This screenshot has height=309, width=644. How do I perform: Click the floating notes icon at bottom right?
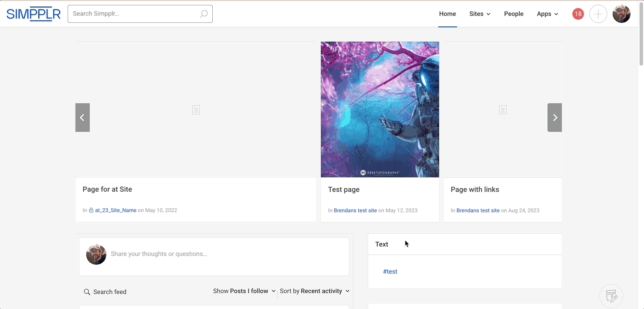(x=611, y=296)
